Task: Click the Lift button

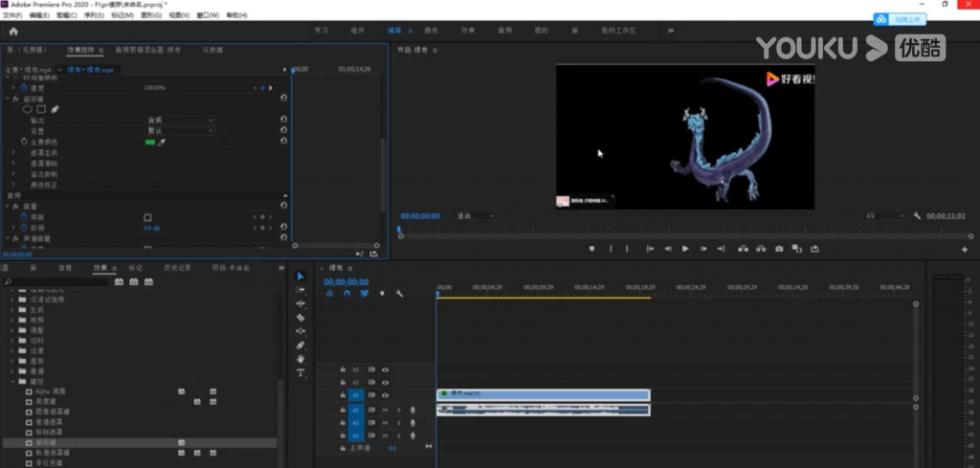Action: tap(743, 249)
